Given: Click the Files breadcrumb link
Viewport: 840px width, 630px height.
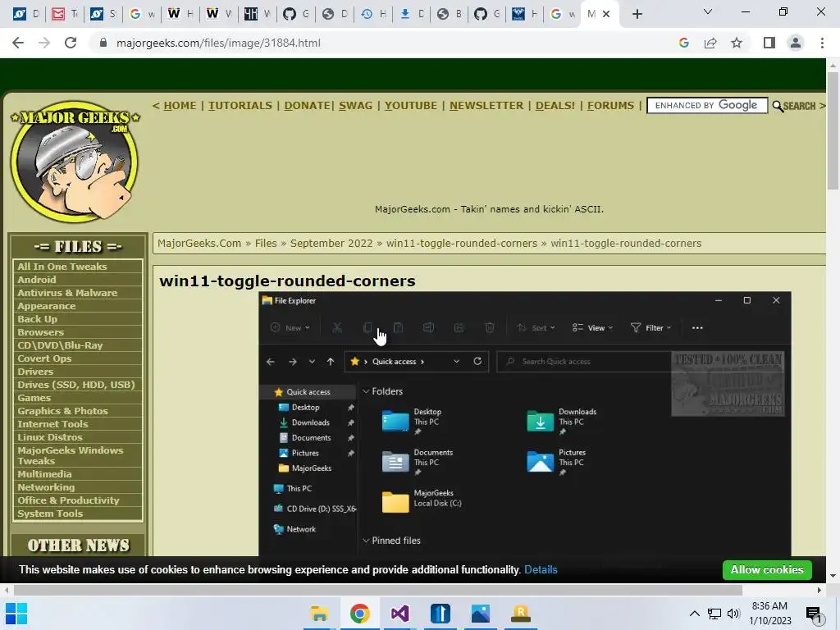Looking at the screenshot, I should click(266, 243).
